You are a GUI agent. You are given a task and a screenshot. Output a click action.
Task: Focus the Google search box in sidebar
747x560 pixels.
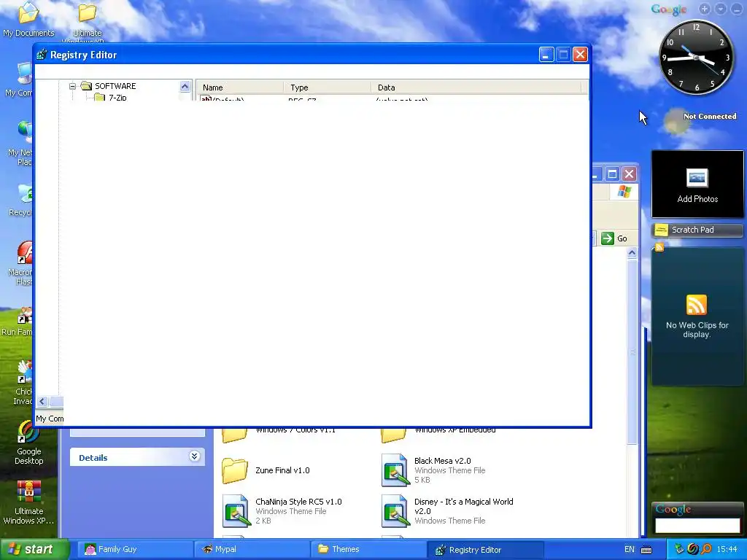pos(697,526)
